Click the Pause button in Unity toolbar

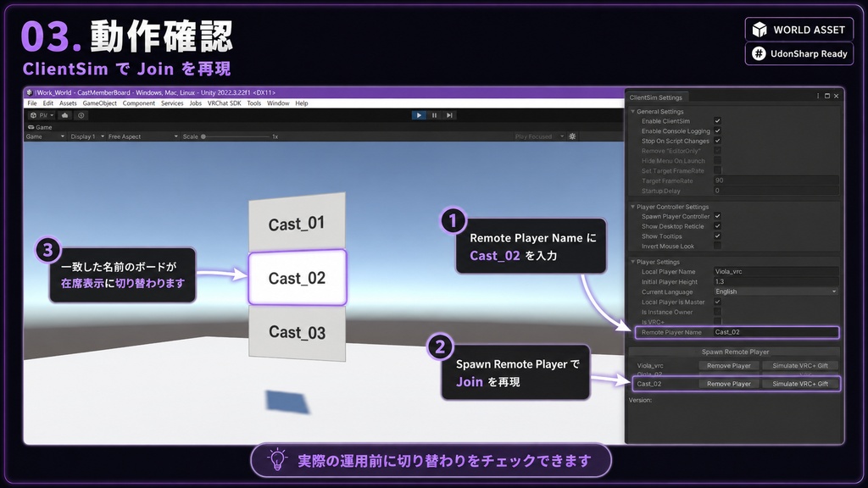435,115
